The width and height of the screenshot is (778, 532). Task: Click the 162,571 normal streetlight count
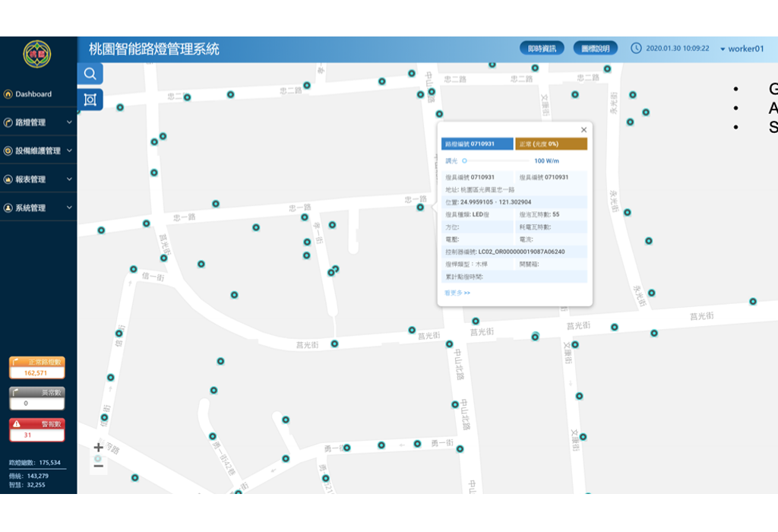pyautogui.click(x=36, y=373)
